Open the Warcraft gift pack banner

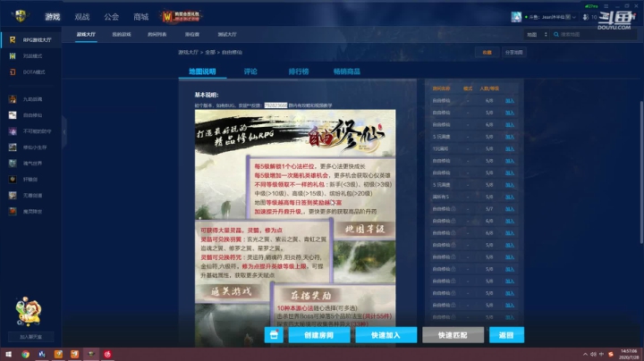click(181, 16)
